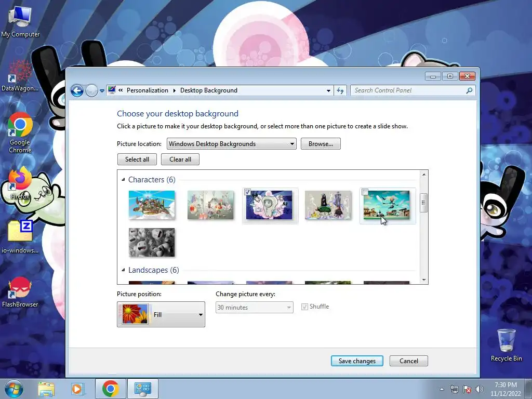Click the Browse... button

(x=321, y=144)
